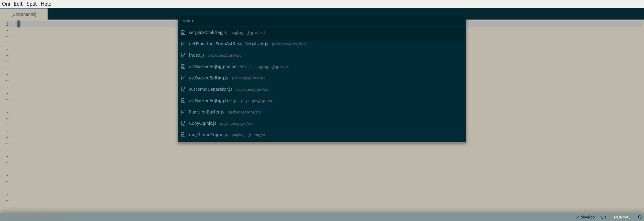Click file icon beside astBackedEditing.test.js

(x=183, y=101)
